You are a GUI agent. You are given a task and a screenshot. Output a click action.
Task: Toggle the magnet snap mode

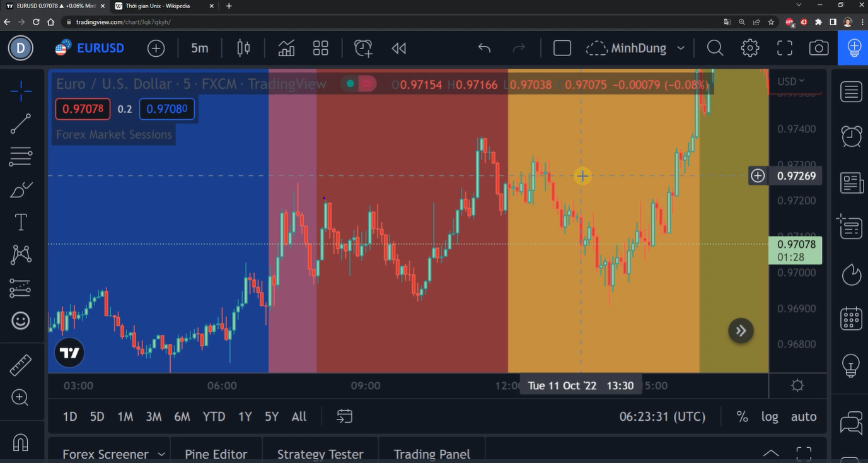tap(20, 443)
